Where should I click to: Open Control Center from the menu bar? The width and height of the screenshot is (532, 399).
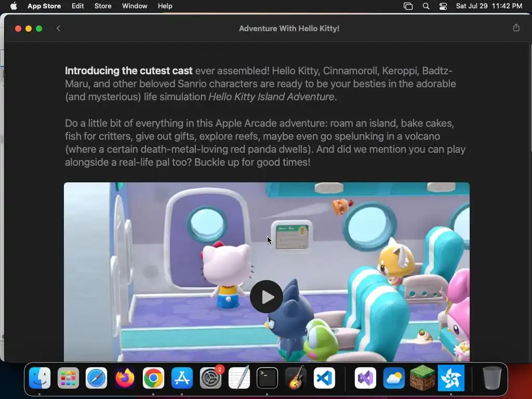coord(443,6)
